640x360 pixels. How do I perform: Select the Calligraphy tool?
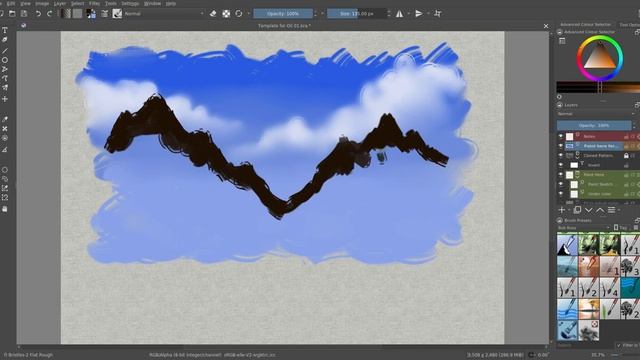pos(5,40)
